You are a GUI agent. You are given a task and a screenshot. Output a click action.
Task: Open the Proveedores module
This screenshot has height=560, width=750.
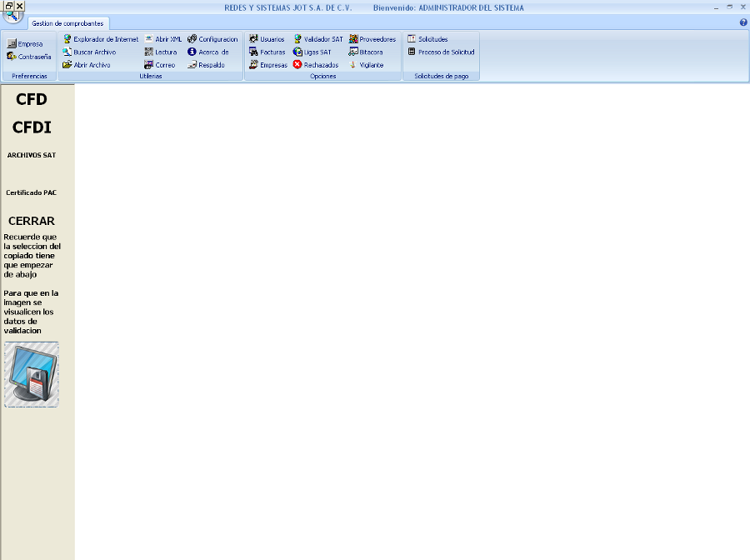372,39
